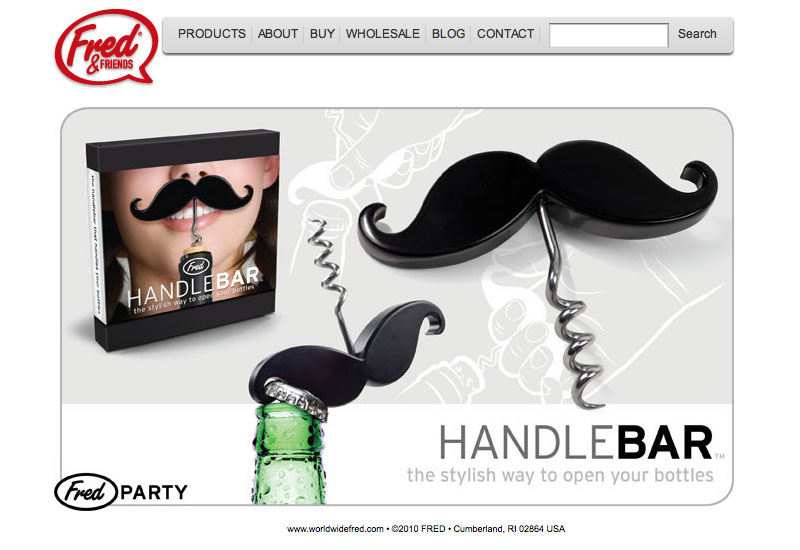Click the bottle cap under the opener
Screen dimensions: 800x550
click(295, 398)
